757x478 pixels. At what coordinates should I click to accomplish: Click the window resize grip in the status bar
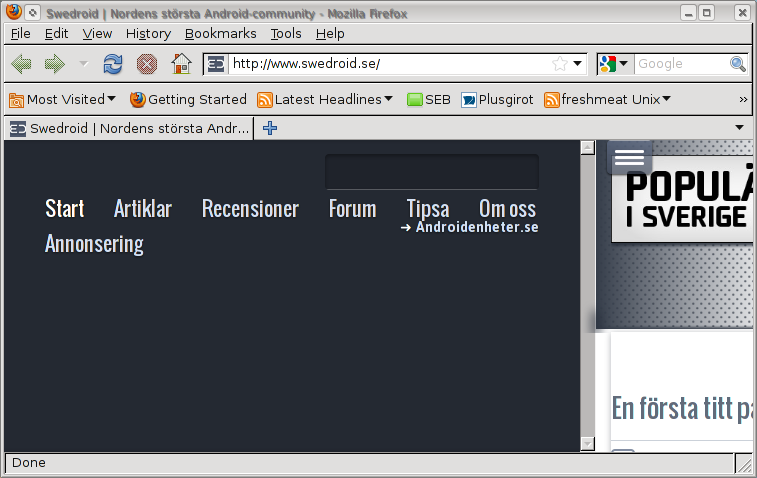[x=744, y=464]
